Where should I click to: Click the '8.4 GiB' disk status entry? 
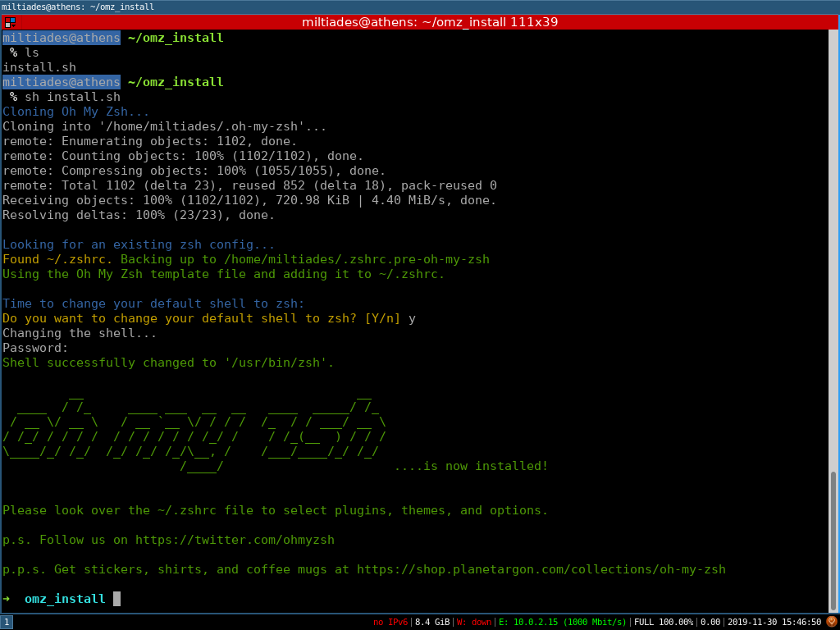point(431,623)
